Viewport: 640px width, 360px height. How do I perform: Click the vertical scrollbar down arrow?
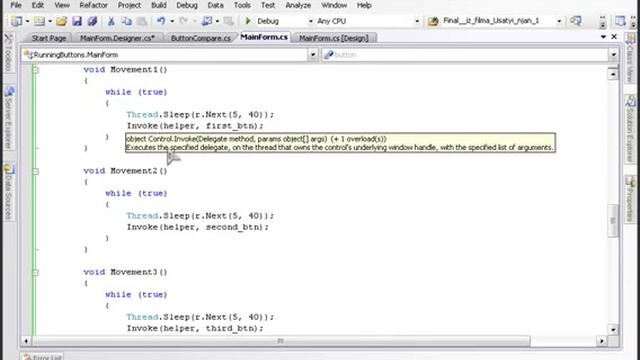[x=613, y=329]
